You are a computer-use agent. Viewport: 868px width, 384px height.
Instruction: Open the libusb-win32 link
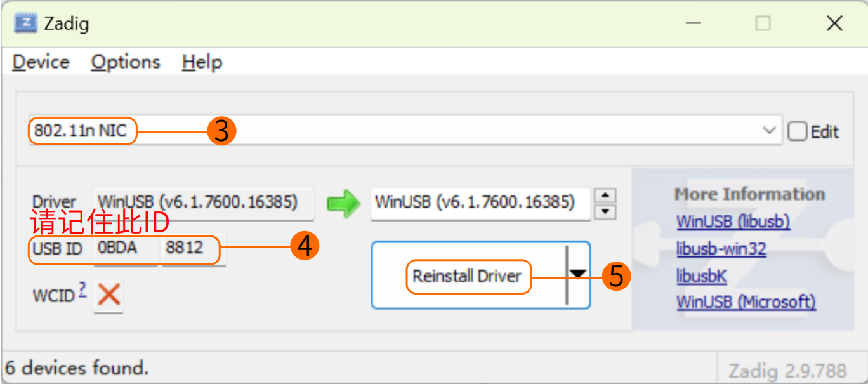[x=721, y=249]
